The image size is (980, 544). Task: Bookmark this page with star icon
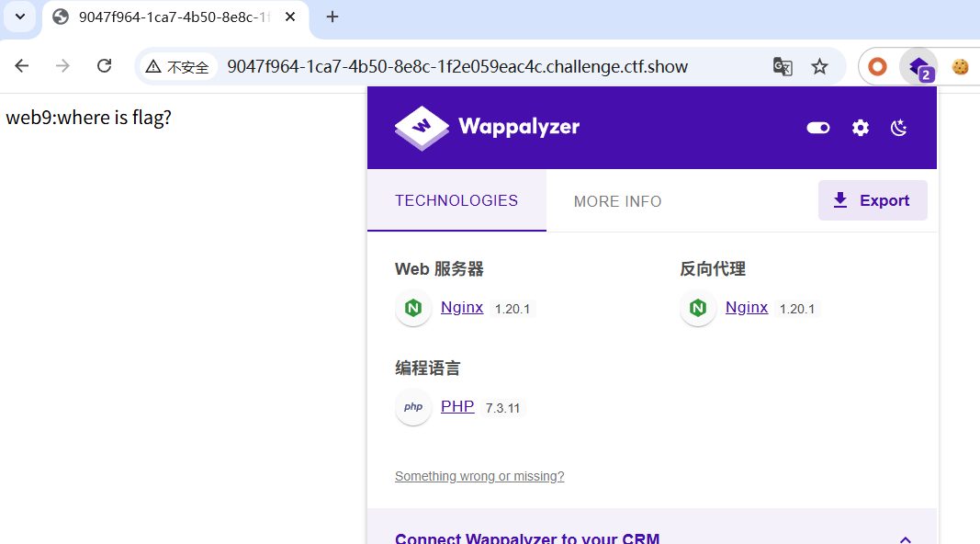click(x=819, y=66)
